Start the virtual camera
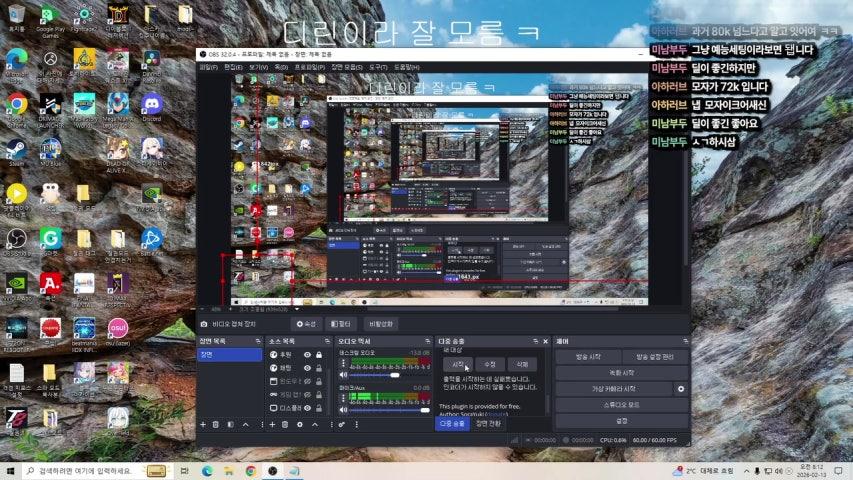This screenshot has height=480, width=853. pyautogui.click(x=614, y=389)
